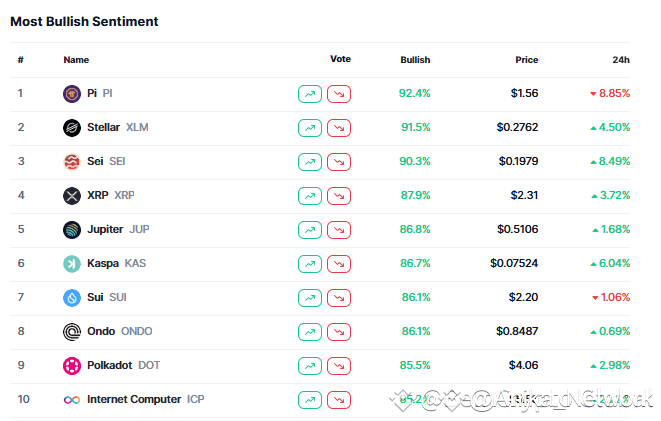Vote bearish on Internet Computer
The width and height of the screenshot is (661, 421).
[340, 400]
